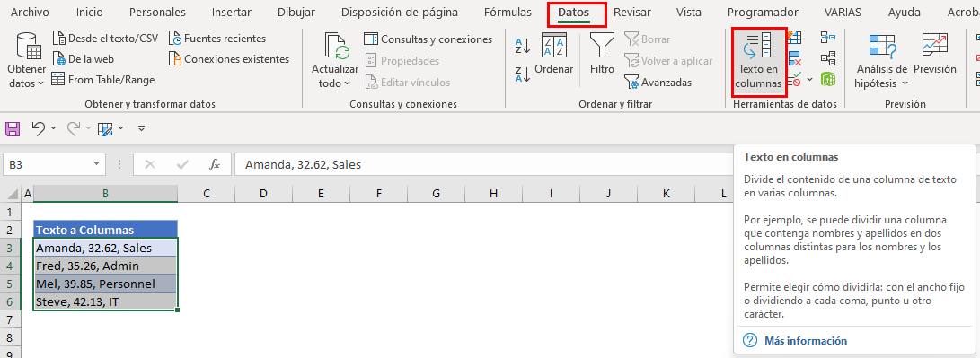Viewport: 980px width, 358px height.
Task: Click the Más información link
Action: click(x=806, y=341)
